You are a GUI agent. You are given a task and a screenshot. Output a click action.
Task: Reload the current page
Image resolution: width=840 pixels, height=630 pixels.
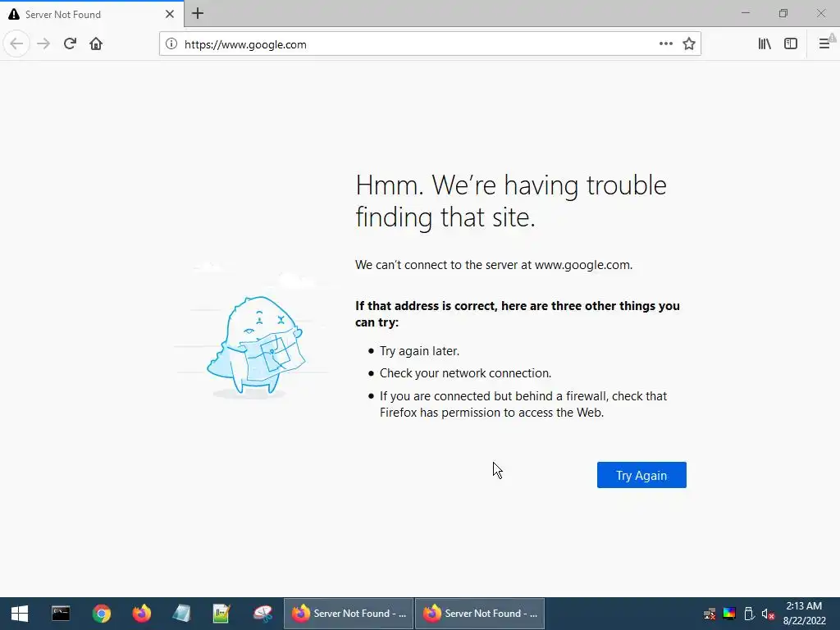[x=70, y=44]
